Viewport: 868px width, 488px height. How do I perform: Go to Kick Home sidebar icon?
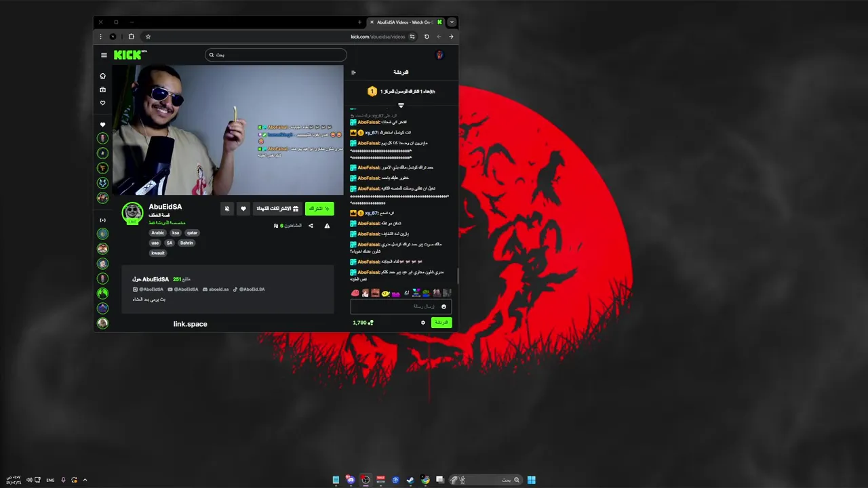pos(103,76)
